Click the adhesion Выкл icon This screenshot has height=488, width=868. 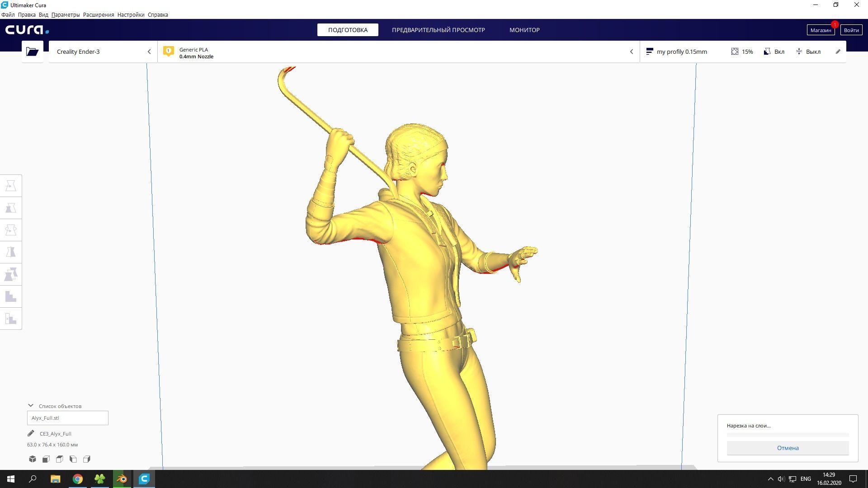(x=799, y=52)
